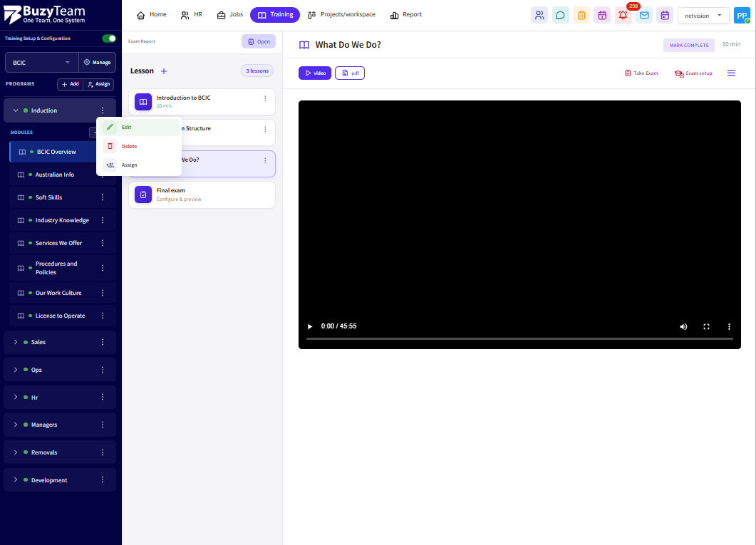The height and width of the screenshot is (545, 756).
Task: Open the Report tab
Action: pos(406,15)
